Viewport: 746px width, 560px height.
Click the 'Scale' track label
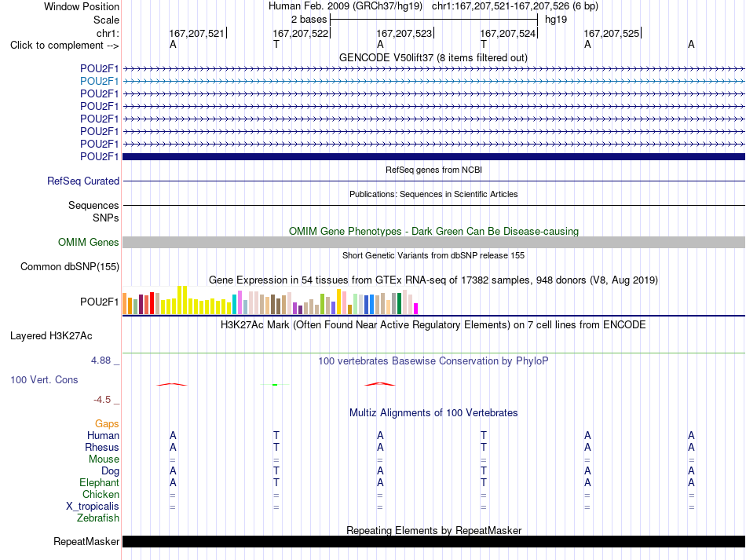pos(106,20)
